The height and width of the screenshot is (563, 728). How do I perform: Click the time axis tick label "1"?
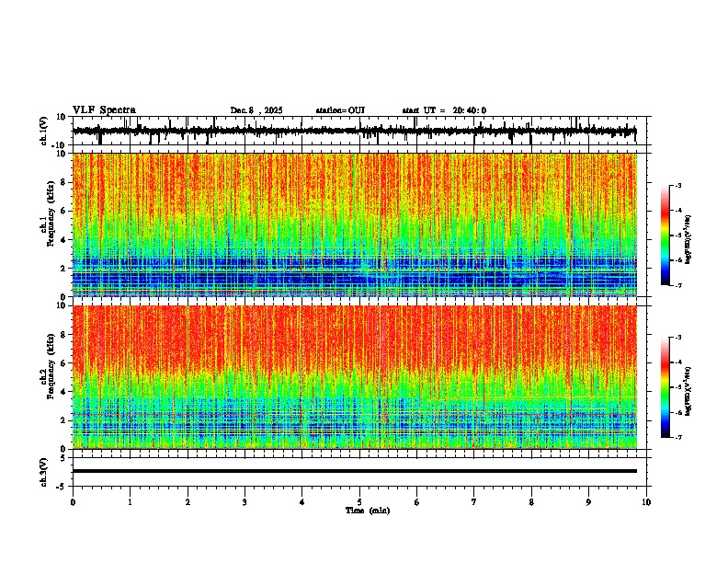point(130,502)
